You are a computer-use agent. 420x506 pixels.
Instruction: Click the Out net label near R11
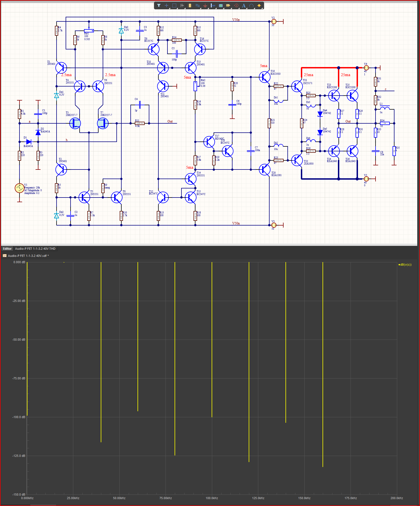tap(170, 121)
